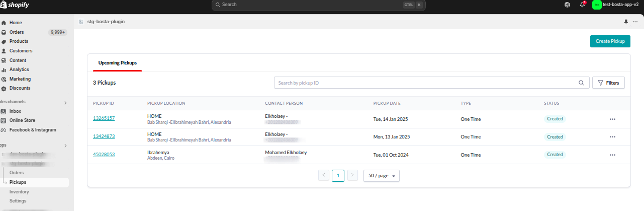Open the Content icon
The image size is (644, 211).
tap(4, 60)
